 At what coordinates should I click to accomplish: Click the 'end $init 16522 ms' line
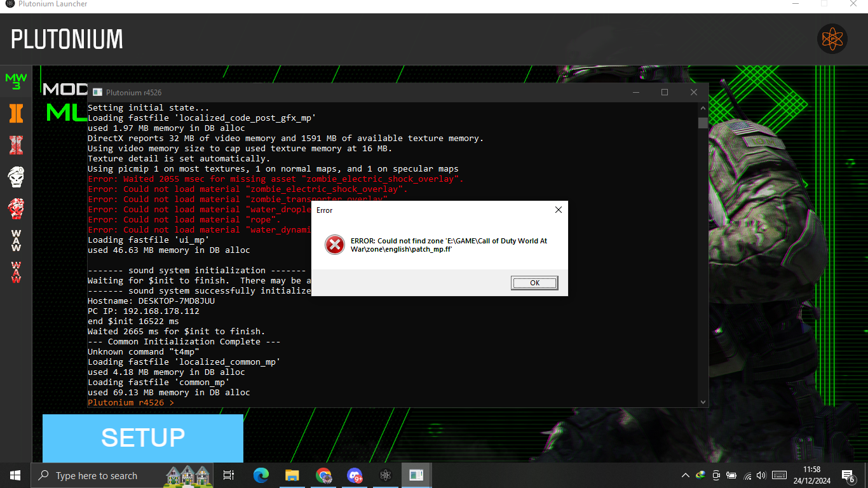coord(133,321)
